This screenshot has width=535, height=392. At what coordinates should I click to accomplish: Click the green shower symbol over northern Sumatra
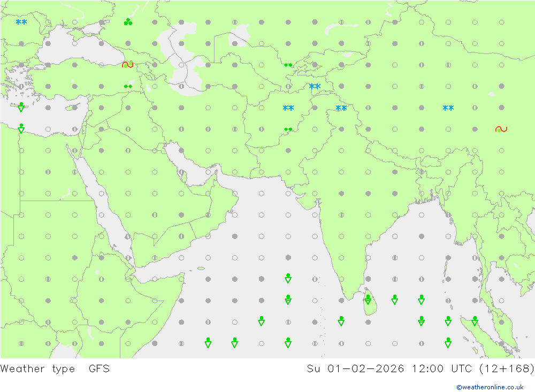coord(475,321)
